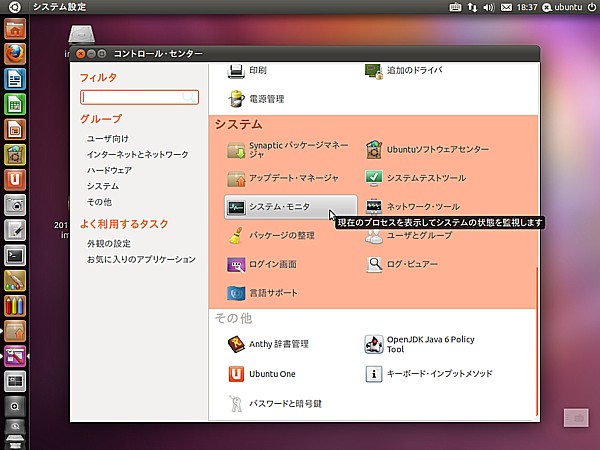Open Users and Groups (ユーザとグループ) icon
This screenshot has height=450, width=600.
(374, 236)
